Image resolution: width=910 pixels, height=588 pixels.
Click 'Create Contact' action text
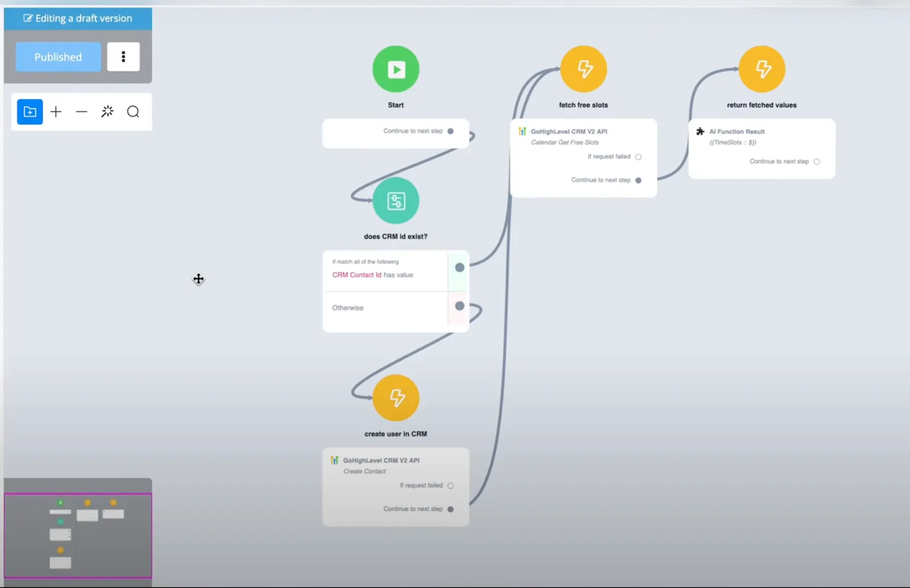click(x=365, y=471)
